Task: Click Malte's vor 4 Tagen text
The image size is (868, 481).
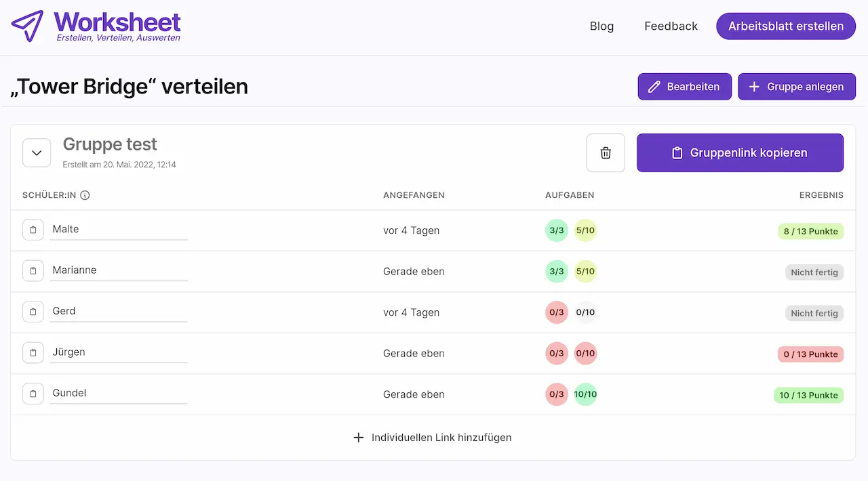Action: (412, 230)
